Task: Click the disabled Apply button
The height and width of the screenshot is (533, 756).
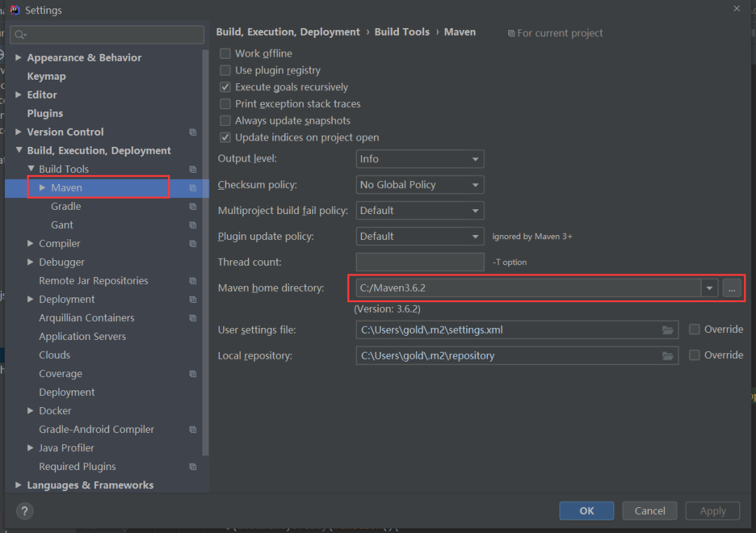Action: click(x=713, y=511)
